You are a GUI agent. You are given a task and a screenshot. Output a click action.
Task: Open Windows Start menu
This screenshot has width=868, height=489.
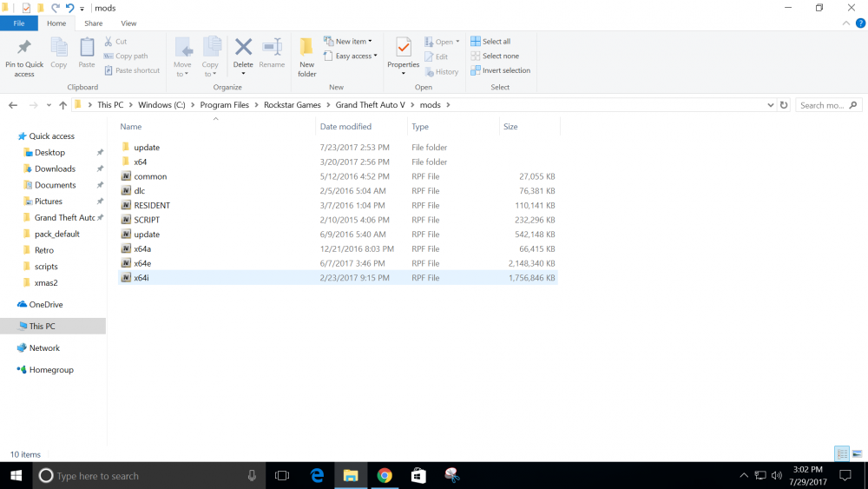16,476
